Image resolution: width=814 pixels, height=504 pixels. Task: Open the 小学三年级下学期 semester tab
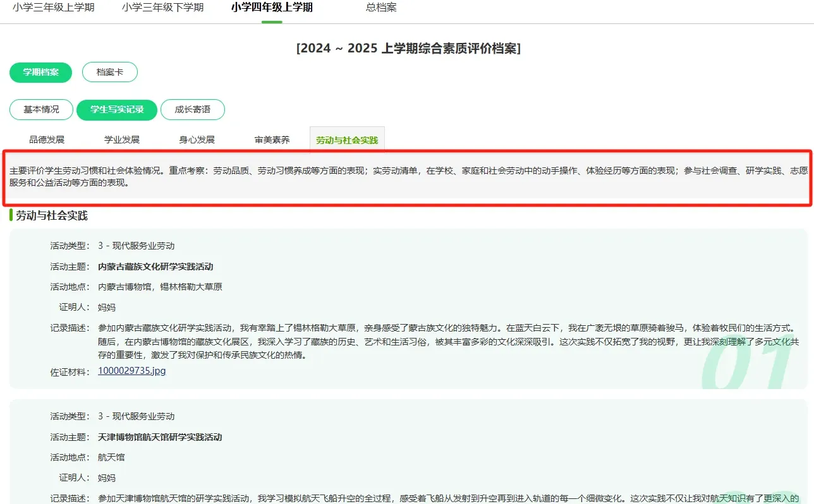point(162,8)
